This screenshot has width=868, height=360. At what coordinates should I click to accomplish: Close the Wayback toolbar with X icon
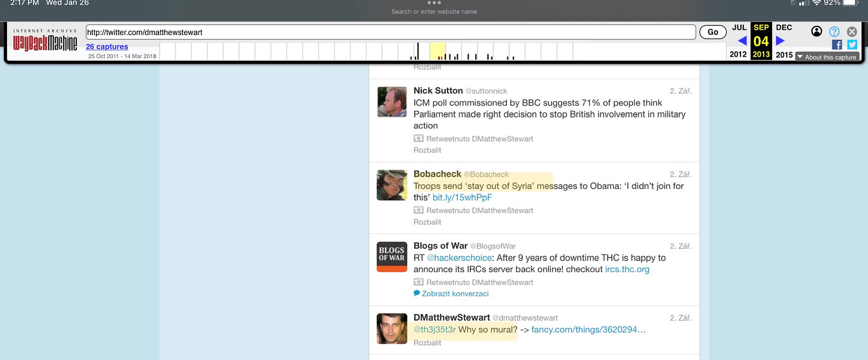pos(852,31)
